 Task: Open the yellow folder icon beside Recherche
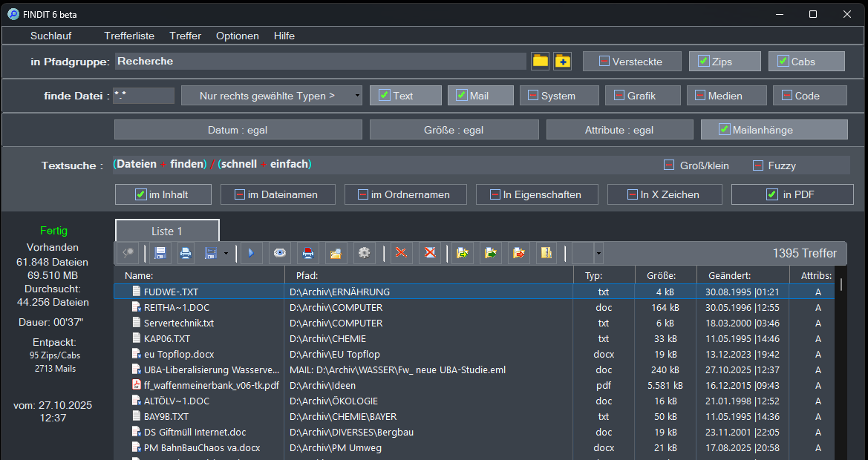tap(540, 61)
